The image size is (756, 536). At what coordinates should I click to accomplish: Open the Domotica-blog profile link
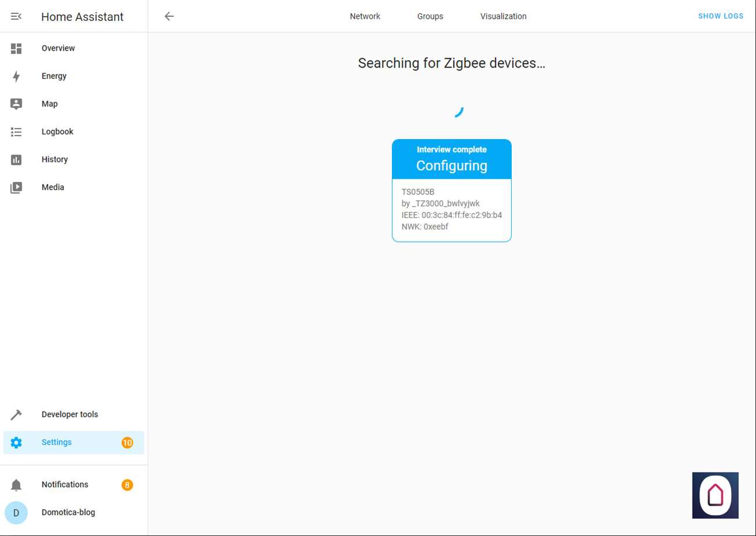point(74,513)
